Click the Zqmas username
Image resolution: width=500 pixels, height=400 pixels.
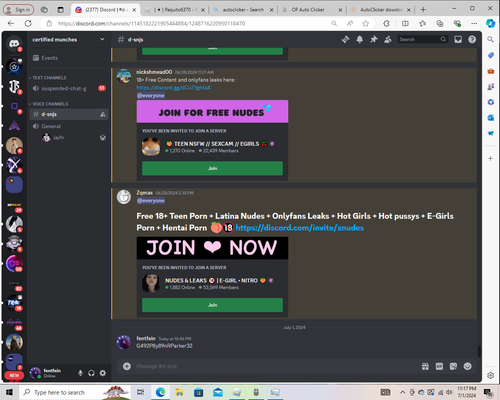pyautogui.click(x=144, y=193)
